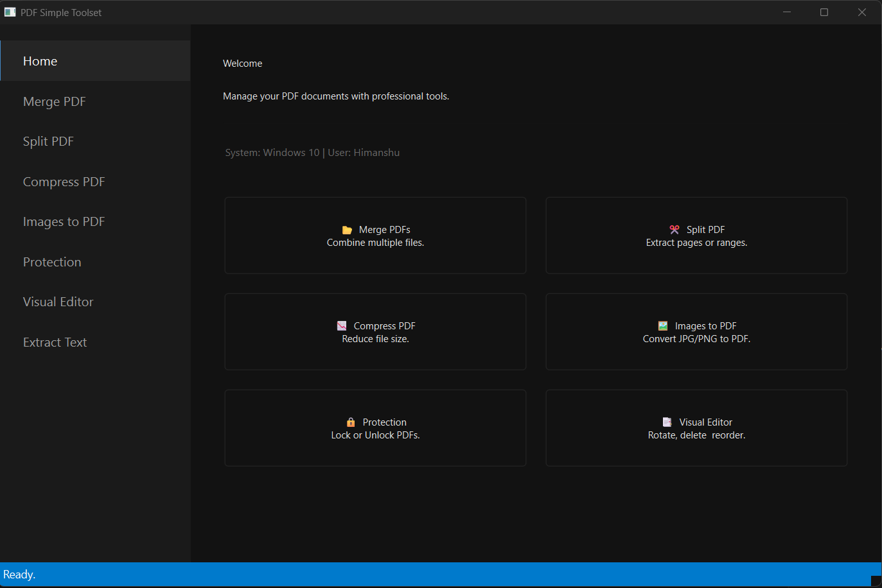Open Extract Text in the sidebar

click(x=55, y=342)
